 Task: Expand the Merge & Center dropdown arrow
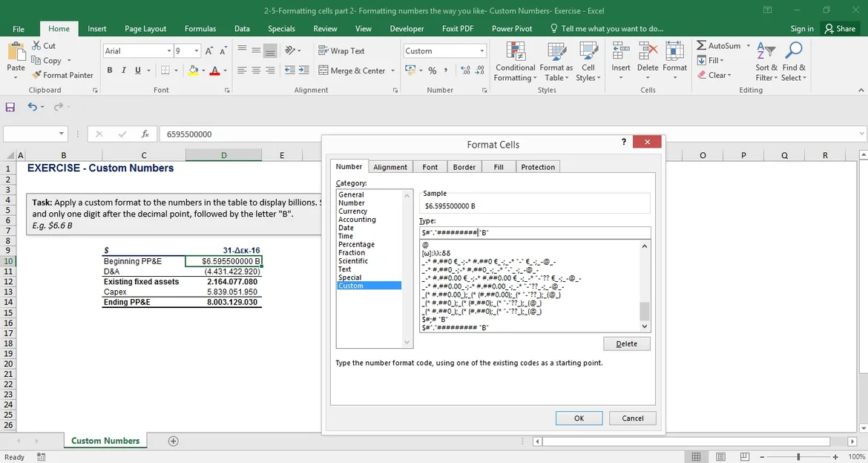[x=392, y=71]
